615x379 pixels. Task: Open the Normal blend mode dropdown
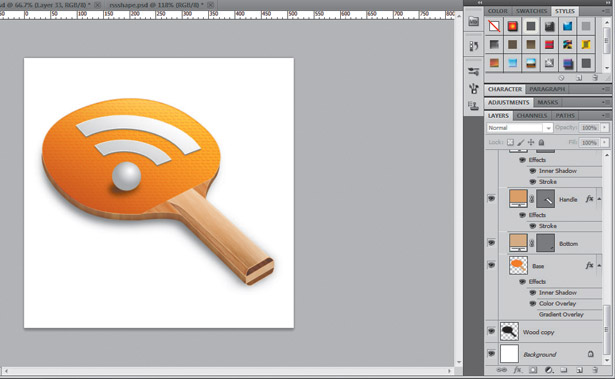pyautogui.click(x=519, y=128)
